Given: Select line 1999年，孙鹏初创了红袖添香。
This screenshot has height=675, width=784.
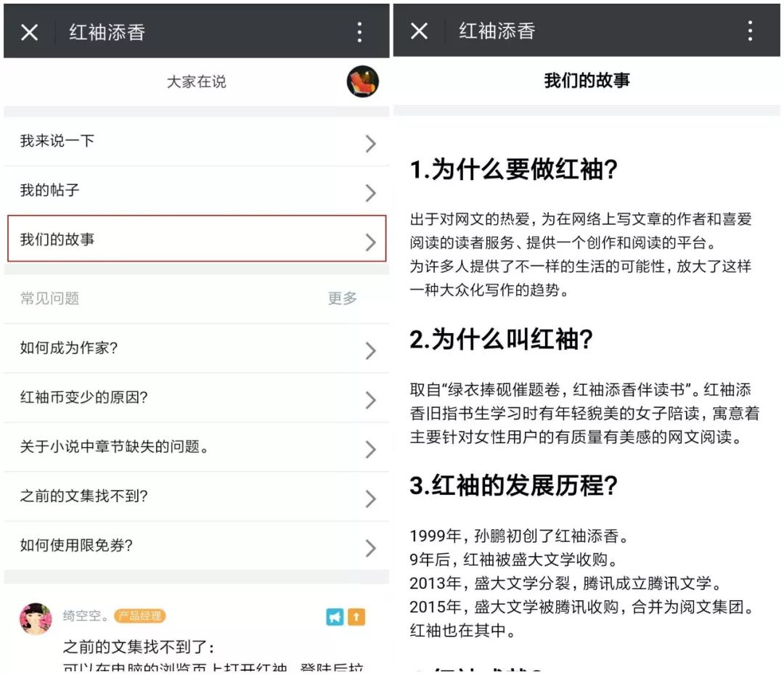Looking at the screenshot, I should pos(519,536).
